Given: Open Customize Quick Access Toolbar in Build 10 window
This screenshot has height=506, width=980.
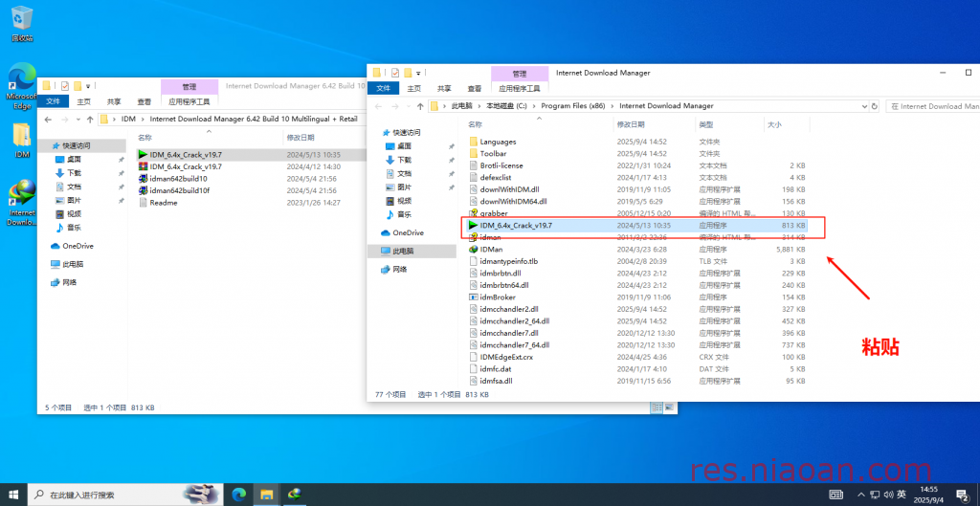Looking at the screenshot, I should (89, 86).
